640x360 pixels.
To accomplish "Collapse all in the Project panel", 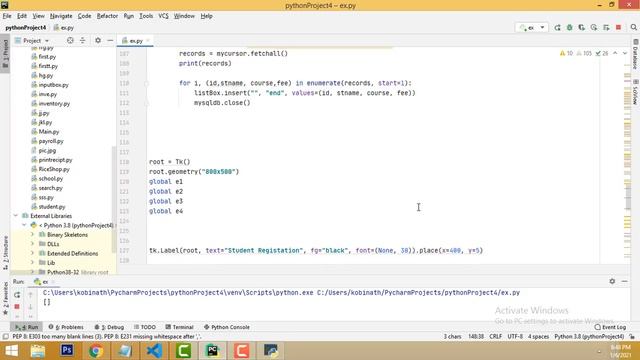I will (82, 40).
